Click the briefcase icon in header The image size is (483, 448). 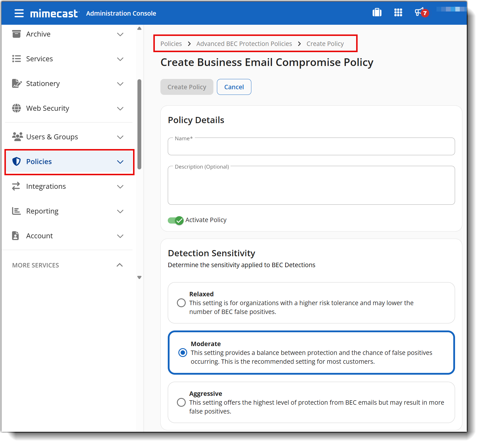377,12
